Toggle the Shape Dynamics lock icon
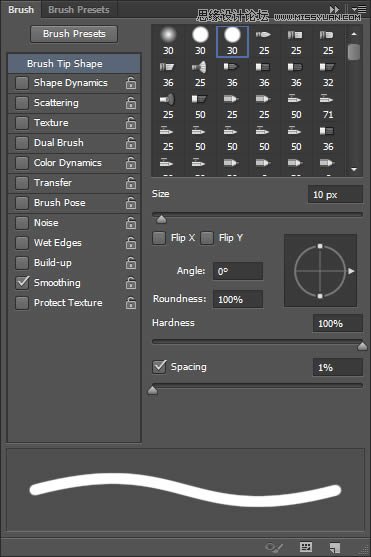The image size is (371, 557). [131, 83]
